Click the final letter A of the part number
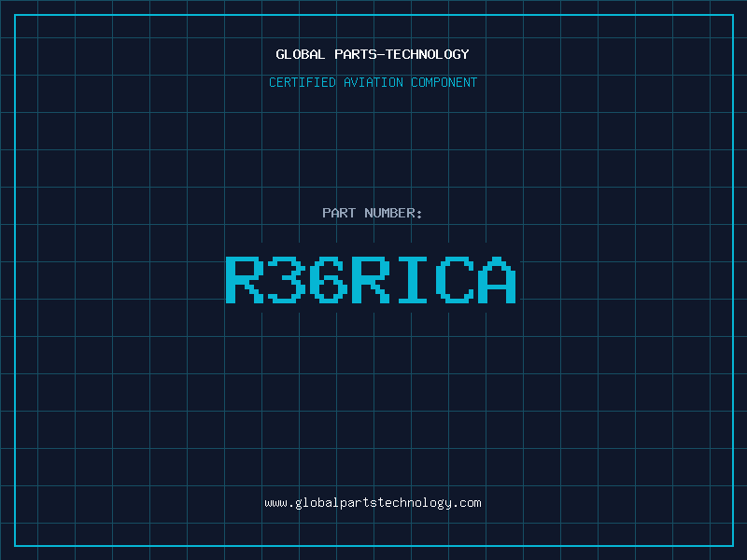 [496, 280]
